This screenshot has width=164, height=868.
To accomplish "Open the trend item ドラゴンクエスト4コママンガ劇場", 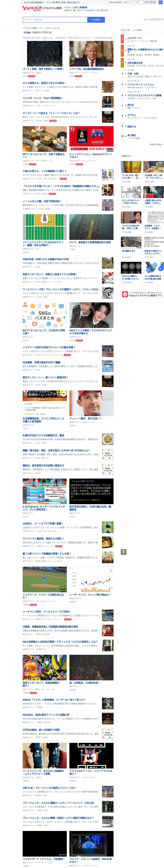I will pyautogui.click(x=144, y=95).
